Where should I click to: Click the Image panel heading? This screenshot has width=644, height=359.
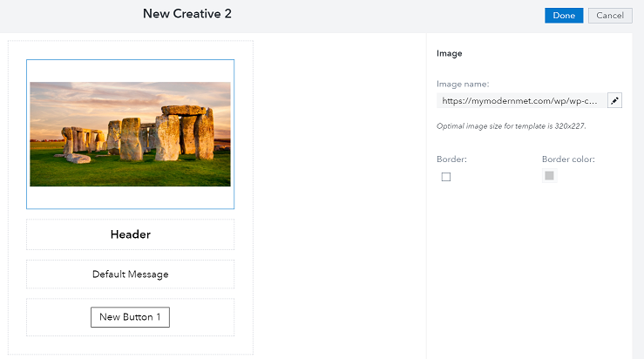click(450, 53)
